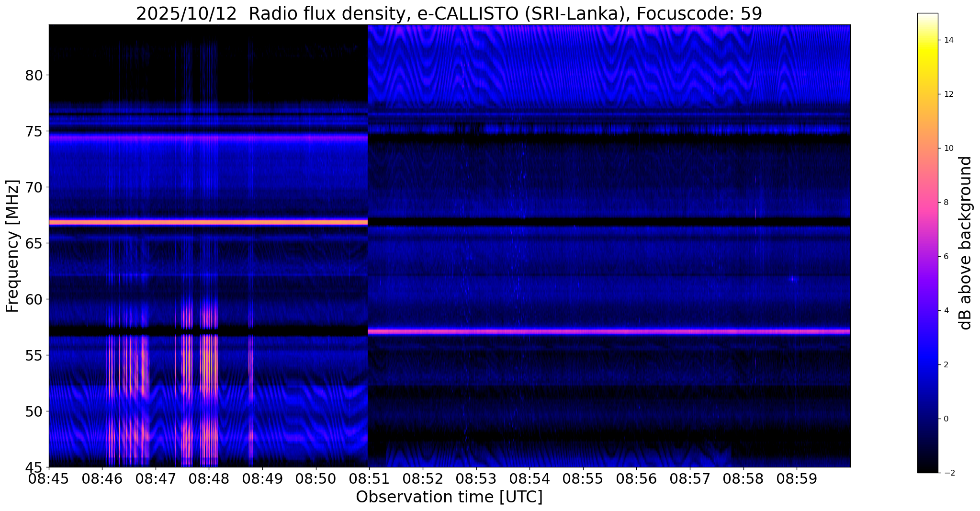Click the 08:52 time tick label
Viewport: 980px width, 511px height.
tap(423, 478)
